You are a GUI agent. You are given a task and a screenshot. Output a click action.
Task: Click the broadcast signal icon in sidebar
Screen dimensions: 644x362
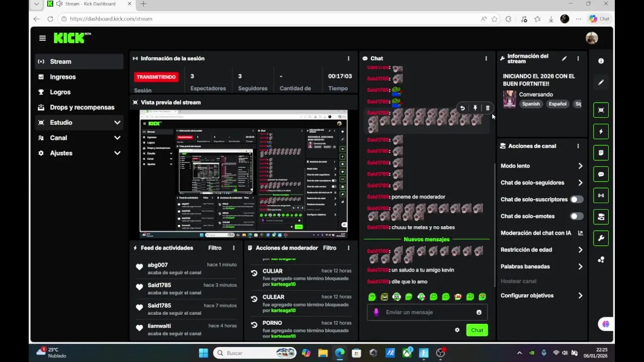(x=601, y=195)
